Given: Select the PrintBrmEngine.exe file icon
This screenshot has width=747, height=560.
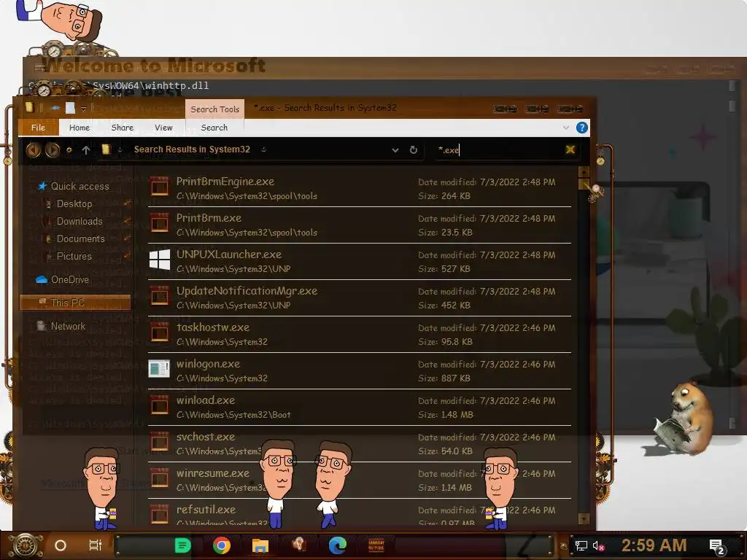Looking at the screenshot, I should tap(160, 186).
